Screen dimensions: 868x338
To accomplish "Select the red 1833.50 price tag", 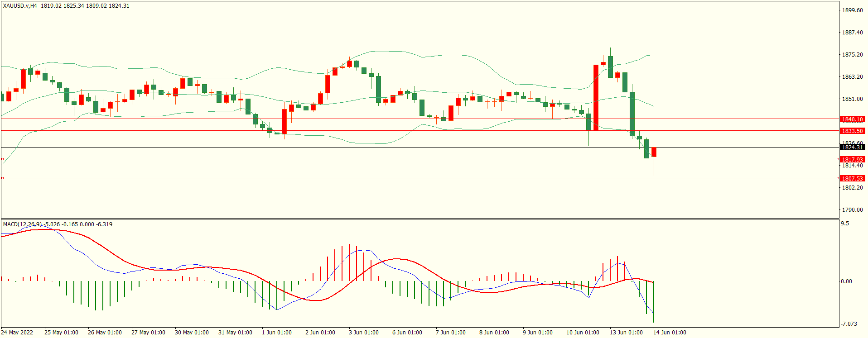I will click(853, 131).
